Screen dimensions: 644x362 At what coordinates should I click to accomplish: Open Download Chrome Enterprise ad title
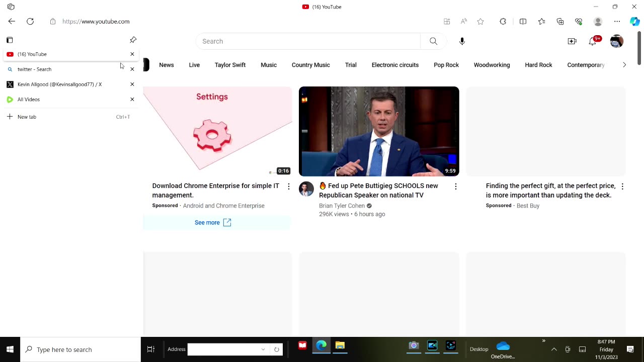pos(216,191)
